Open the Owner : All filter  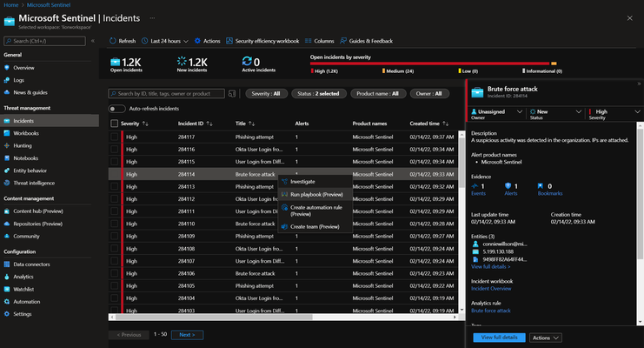[x=429, y=94]
